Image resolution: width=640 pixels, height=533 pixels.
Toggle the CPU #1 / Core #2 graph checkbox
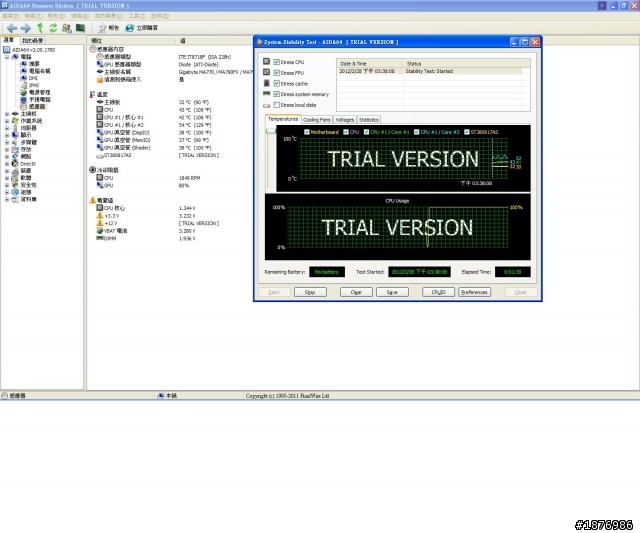416,132
